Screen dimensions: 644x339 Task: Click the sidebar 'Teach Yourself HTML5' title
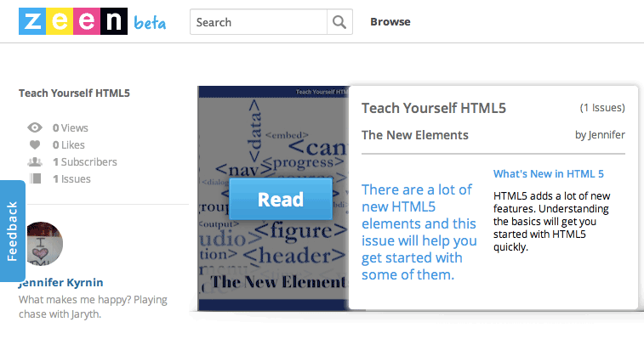74,93
